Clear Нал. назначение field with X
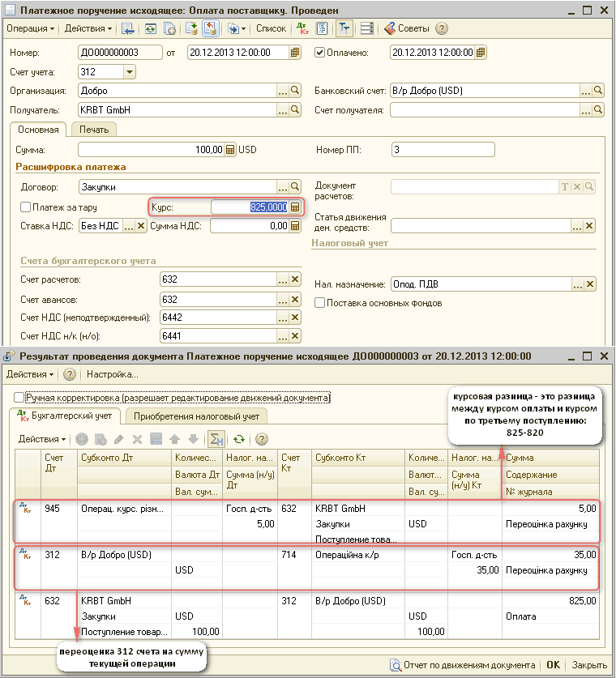Screen dimensions: 616x678 (589, 284)
